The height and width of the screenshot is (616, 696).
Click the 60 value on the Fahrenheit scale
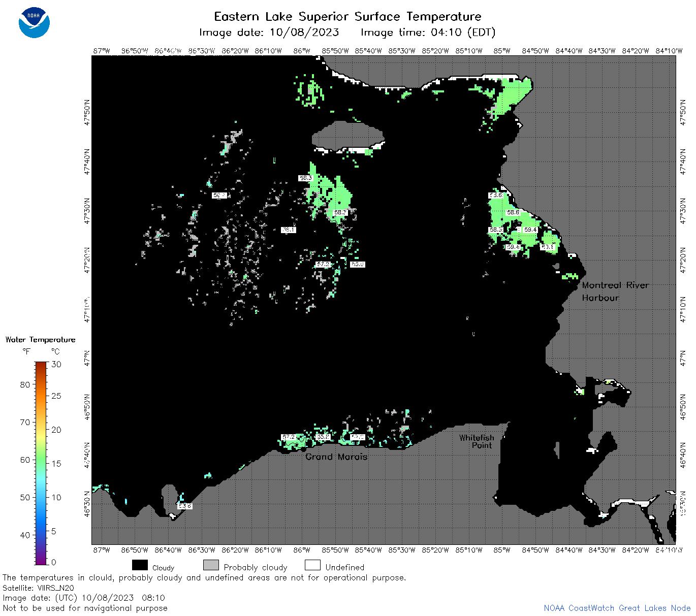coord(25,460)
